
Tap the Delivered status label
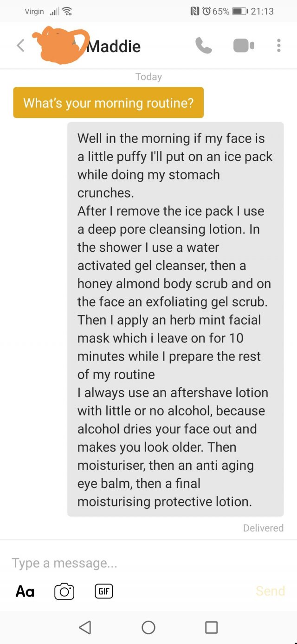263,528
